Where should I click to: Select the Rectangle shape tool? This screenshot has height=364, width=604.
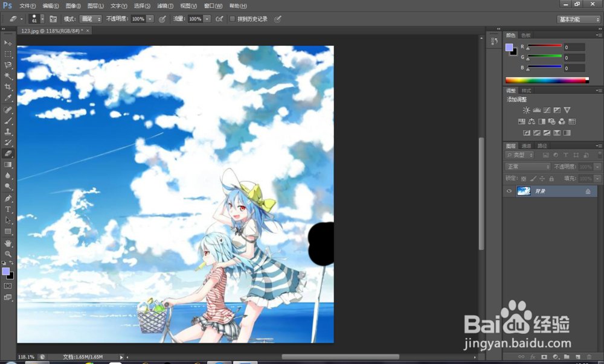point(8,231)
